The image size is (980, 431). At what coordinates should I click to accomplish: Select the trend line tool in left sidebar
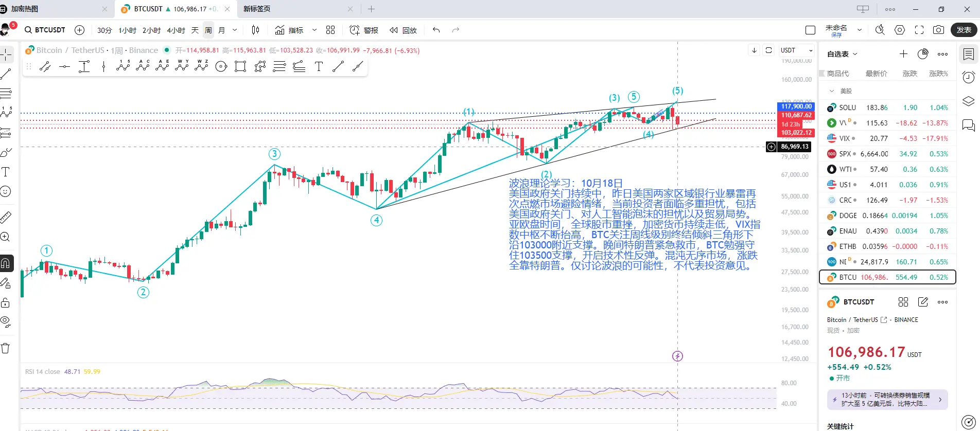point(6,74)
